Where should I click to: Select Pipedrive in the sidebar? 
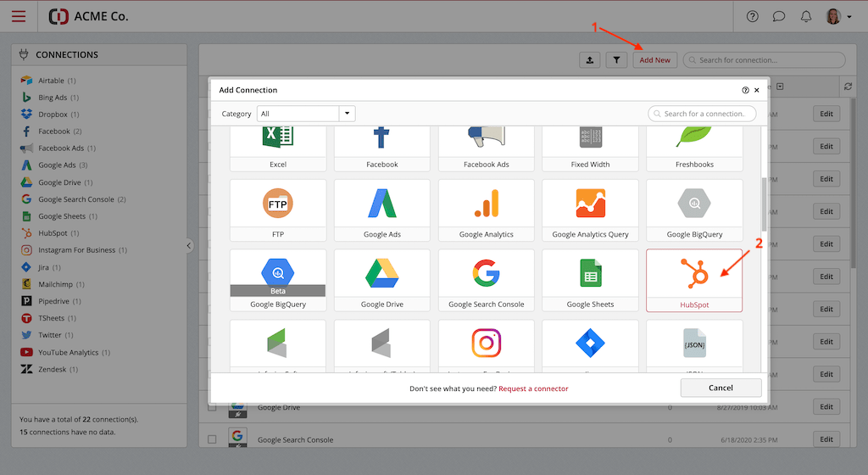coord(51,301)
